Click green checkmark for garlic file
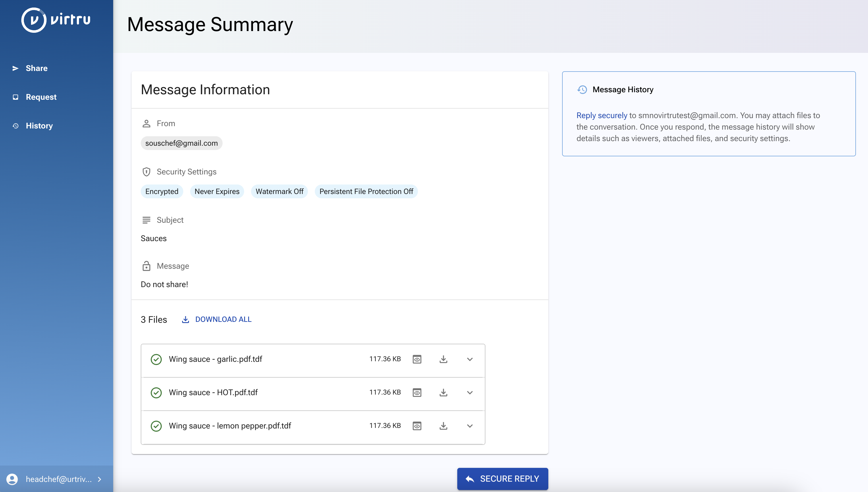This screenshot has height=492, width=868. point(156,360)
